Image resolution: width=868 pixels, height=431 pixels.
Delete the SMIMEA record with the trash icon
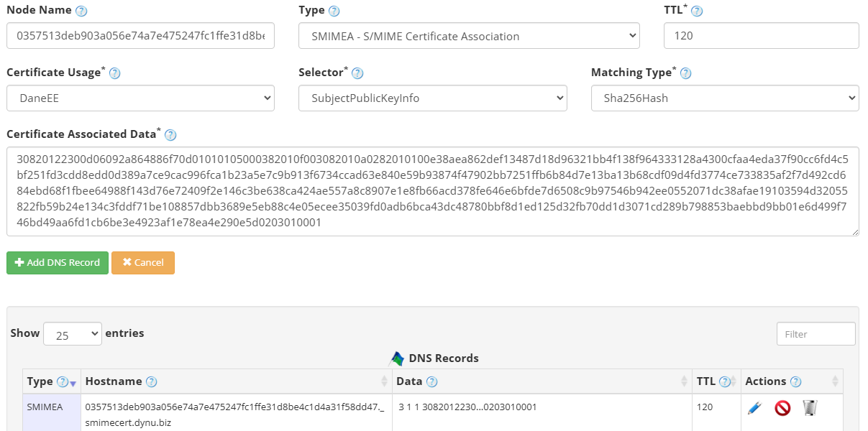click(808, 407)
